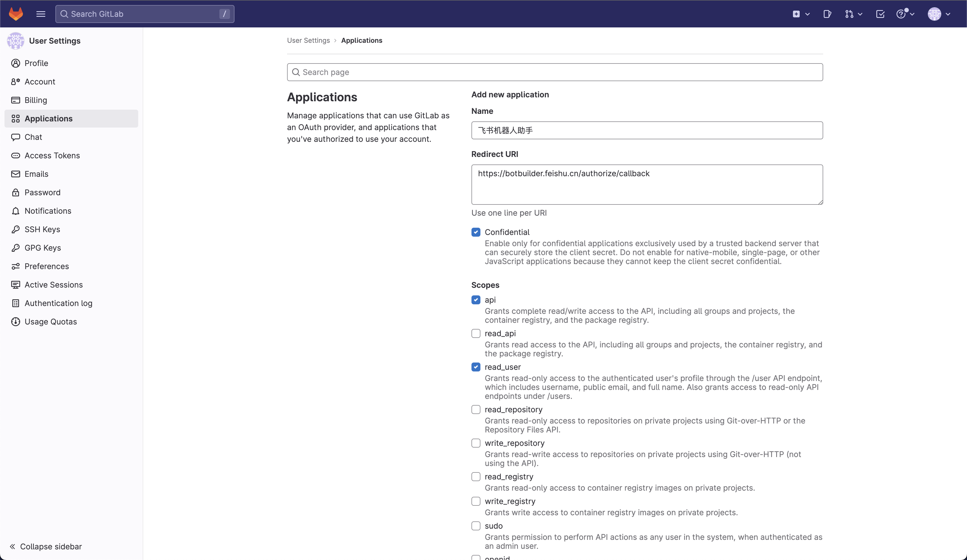The image size is (967, 560).
Task: Click the Preferences sliders icon
Action: 15,266
